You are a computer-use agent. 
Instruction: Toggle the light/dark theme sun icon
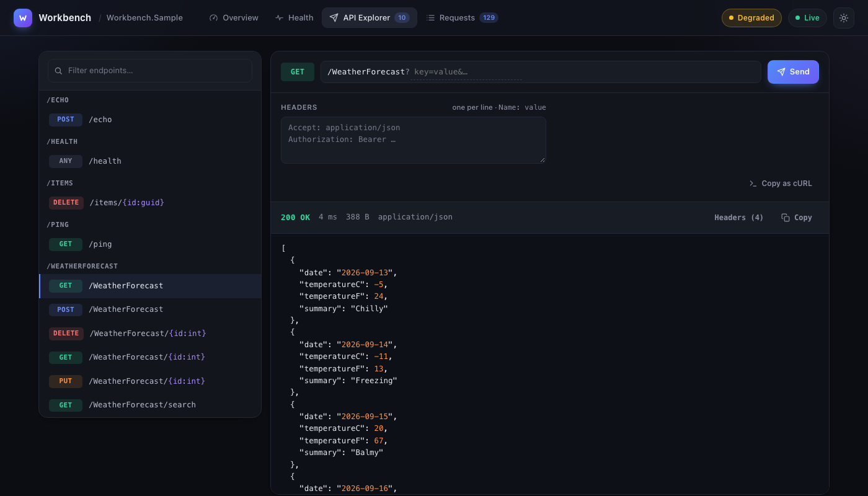pos(844,18)
